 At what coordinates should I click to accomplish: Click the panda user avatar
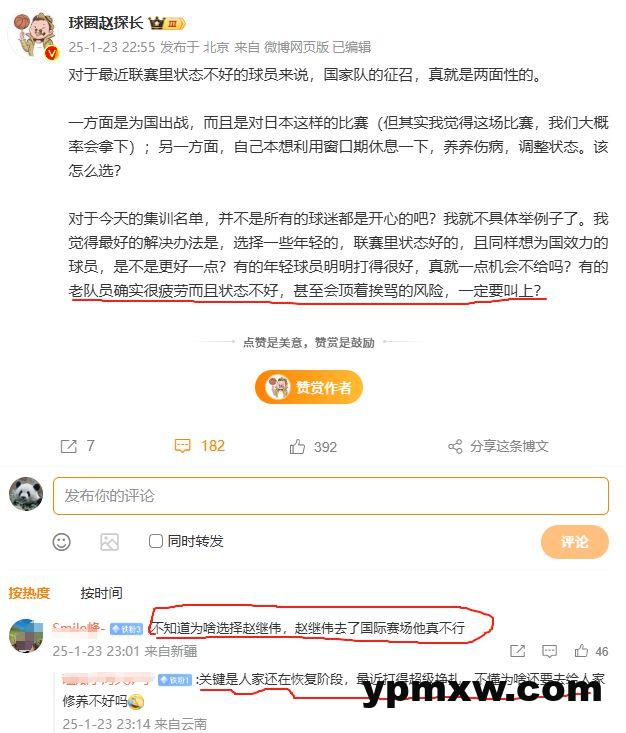tap(26, 494)
